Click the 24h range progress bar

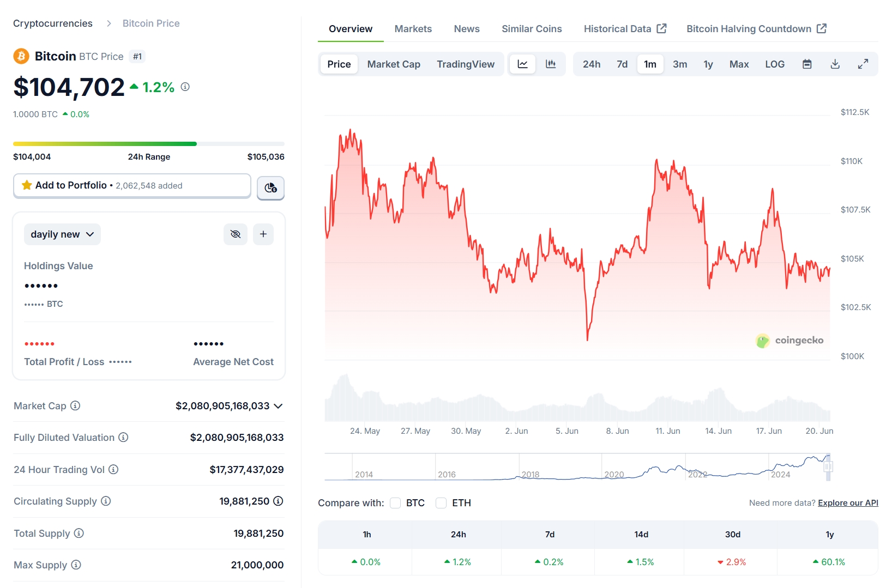pos(149,144)
